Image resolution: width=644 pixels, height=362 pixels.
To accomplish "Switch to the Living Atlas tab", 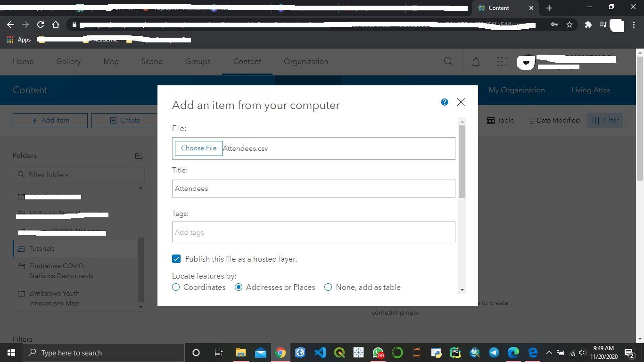I will tap(591, 90).
